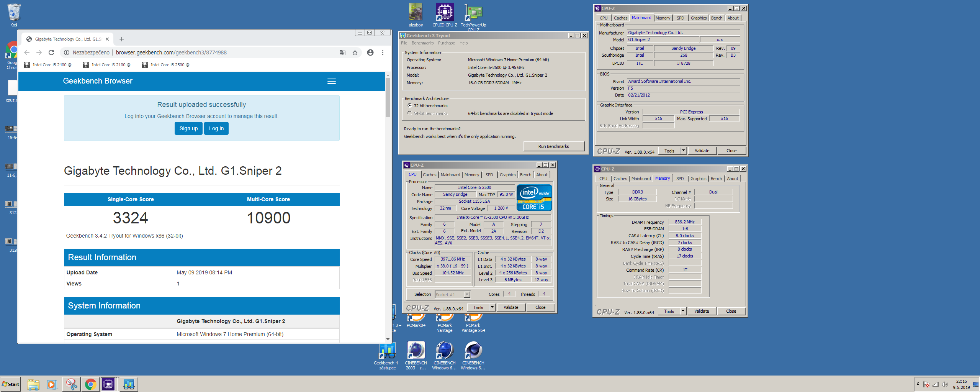Image resolution: width=980 pixels, height=392 pixels.
Task: Click Chrome's forward arrow
Action: 39,52
